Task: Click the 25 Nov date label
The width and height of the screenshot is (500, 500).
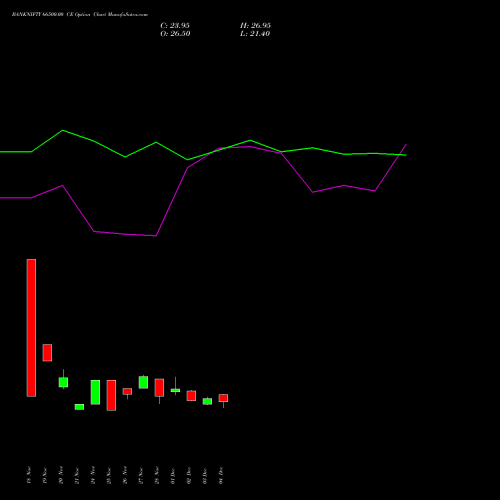Action: [x=109, y=475]
